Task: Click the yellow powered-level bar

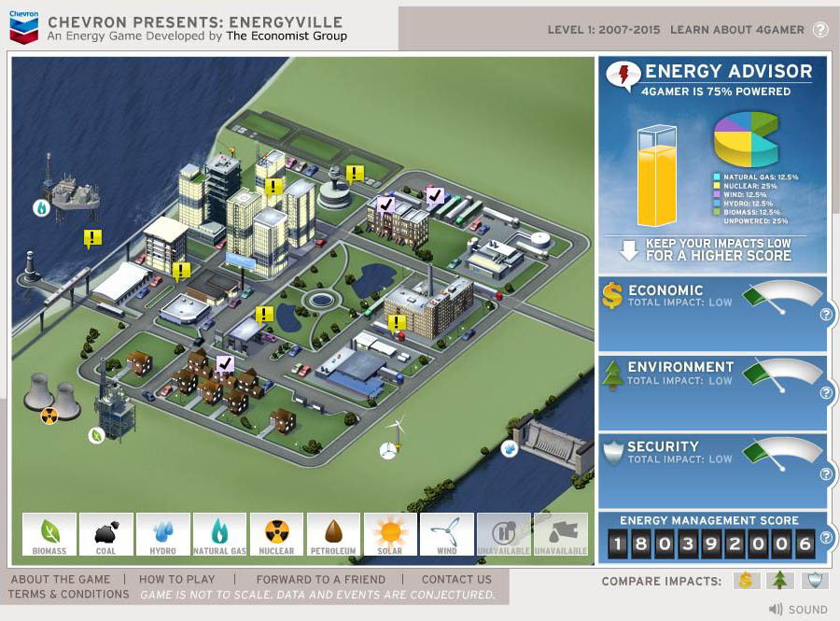Action: coord(657,176)
